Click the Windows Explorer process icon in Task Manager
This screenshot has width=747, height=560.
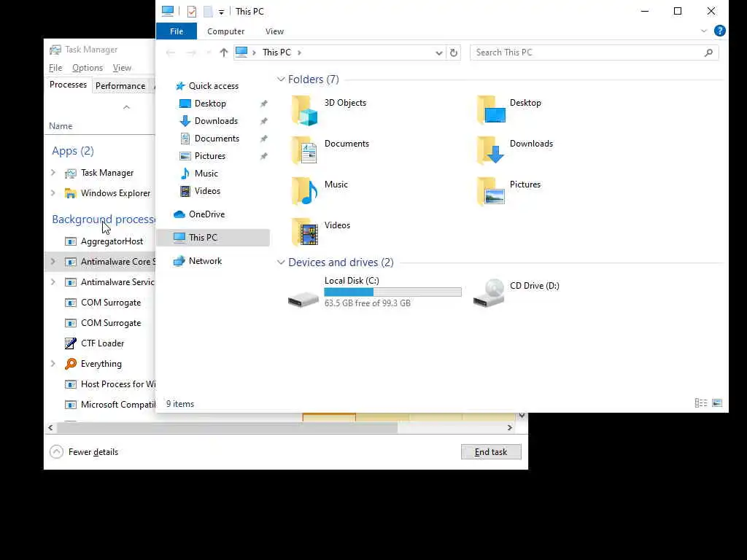tap(71, 192)
